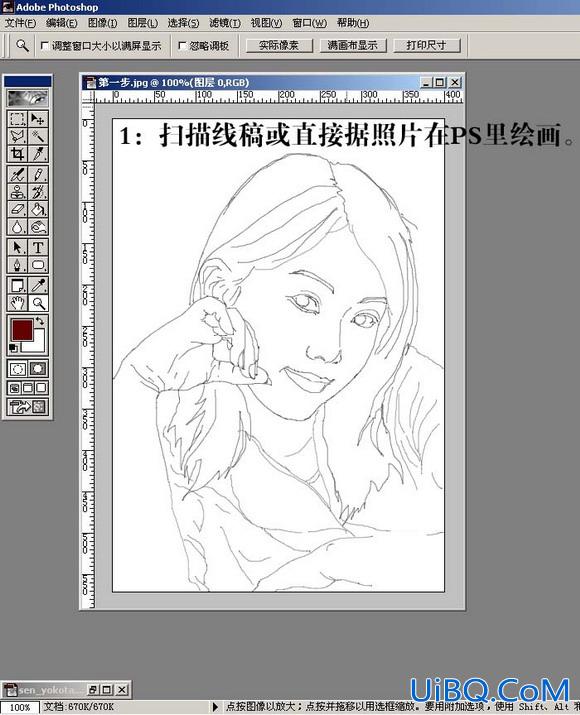This screenshot has height=715, width=580.
Task: Select the Magic Wand tool
Action: pyautogui.click(x=38, y=136)
